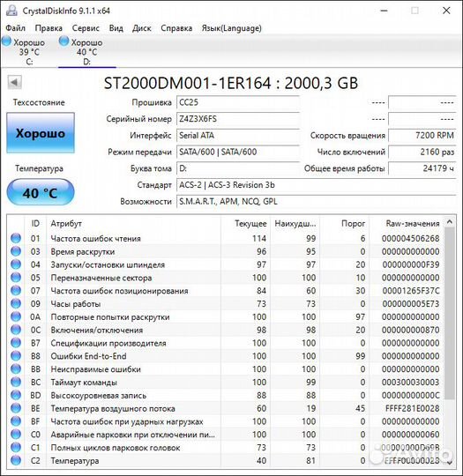Click the Интерфейс field Serial ATA
Image resolution: width=463 pixels, height=476 pixels.
click(238, 136)
